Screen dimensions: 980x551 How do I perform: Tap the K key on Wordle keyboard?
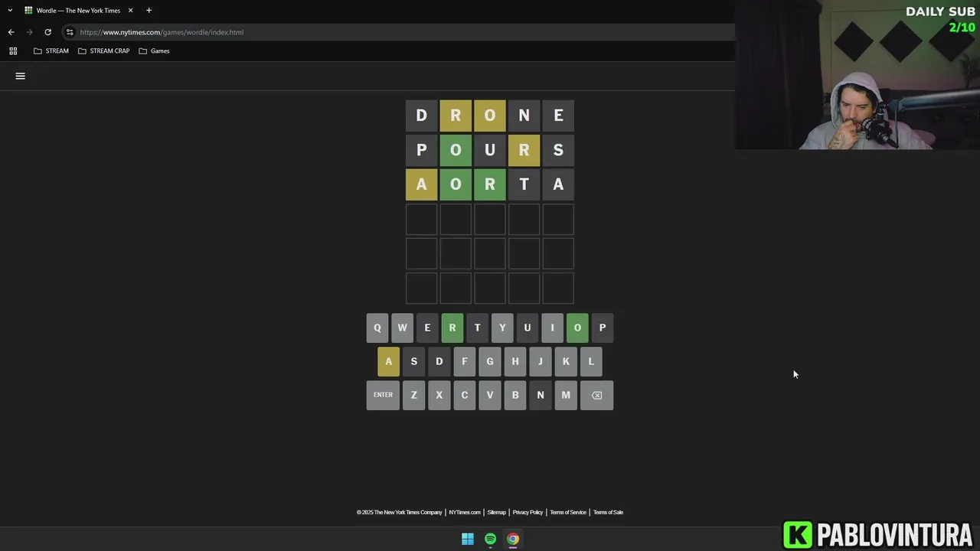pyautogui.click(x=566, y=361)
